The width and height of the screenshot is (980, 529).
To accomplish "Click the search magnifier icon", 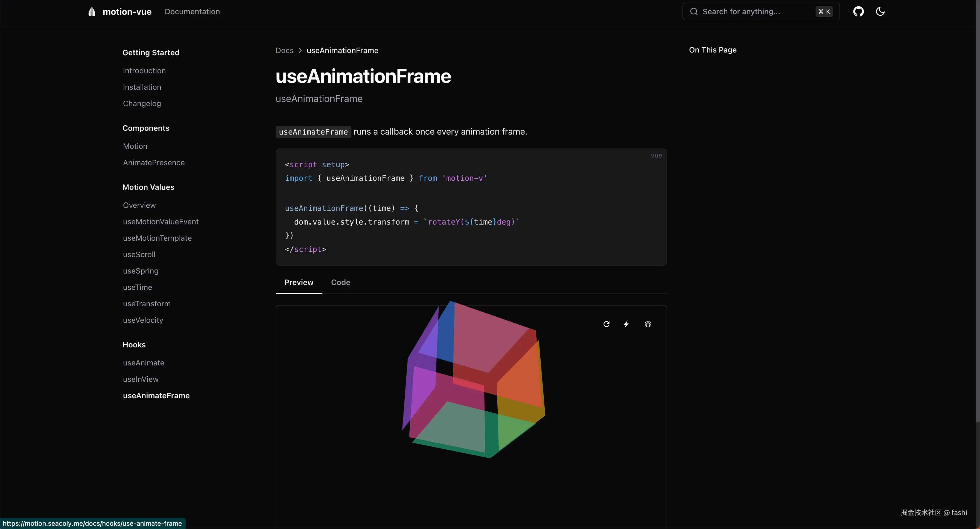I will (x=694, y=11).
